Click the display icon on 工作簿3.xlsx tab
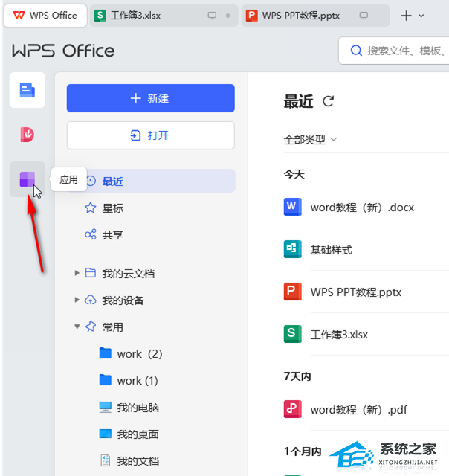 [212, 16]
